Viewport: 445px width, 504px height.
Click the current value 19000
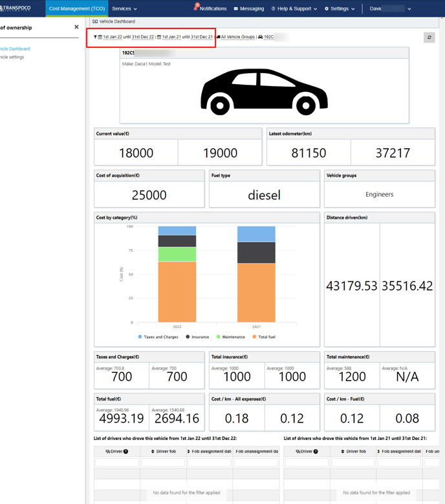220,153
